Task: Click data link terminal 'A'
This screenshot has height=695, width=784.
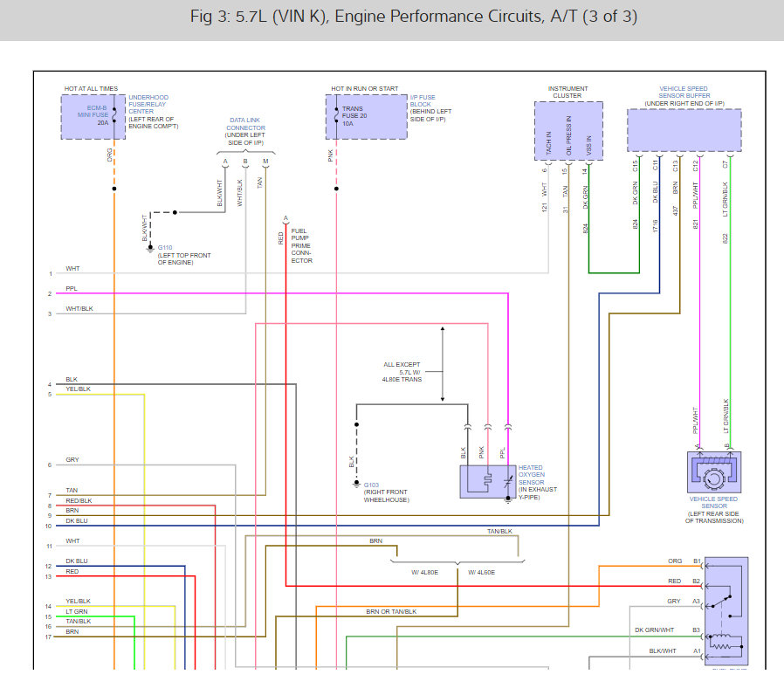Action: [225, 162]
